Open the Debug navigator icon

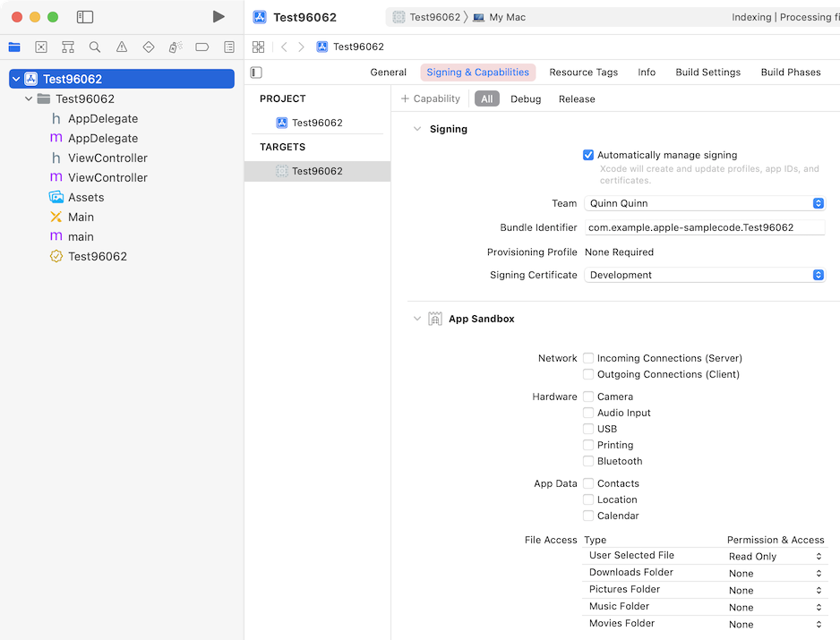click(x=176, y=47)
